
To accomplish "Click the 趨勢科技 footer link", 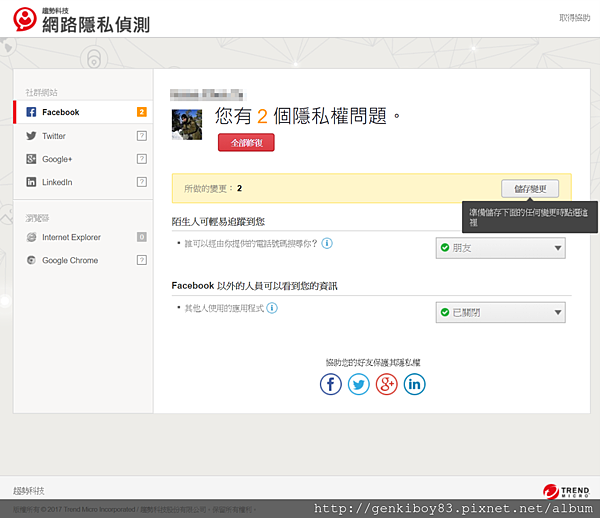I will click(x=29, y=491).
